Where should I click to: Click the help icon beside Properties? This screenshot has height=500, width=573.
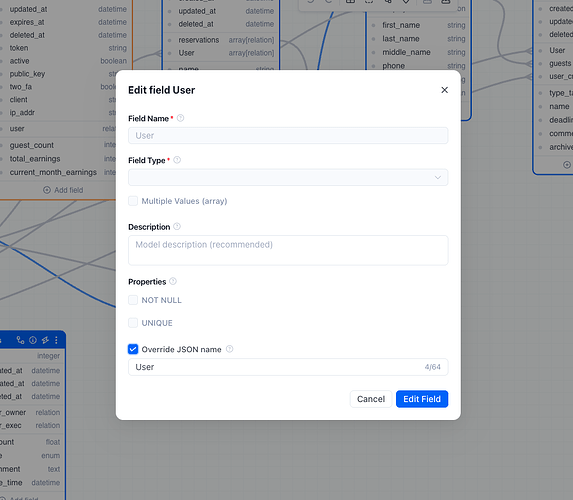tap(173, 281)
